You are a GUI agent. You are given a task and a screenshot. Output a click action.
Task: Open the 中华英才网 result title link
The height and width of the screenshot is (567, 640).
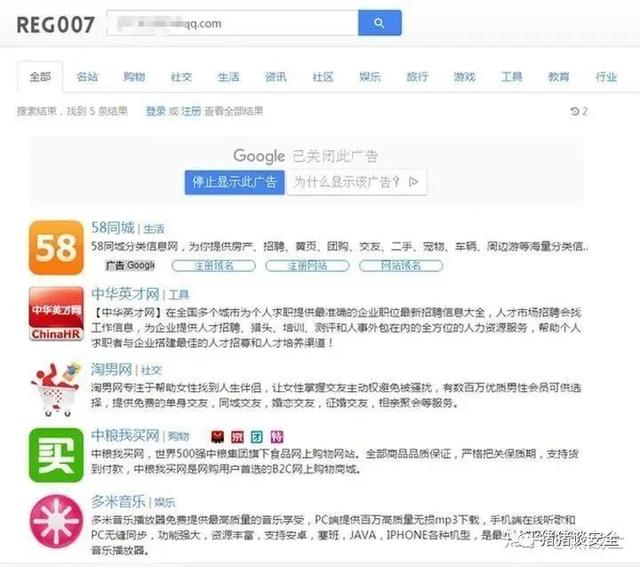(125, 295)
